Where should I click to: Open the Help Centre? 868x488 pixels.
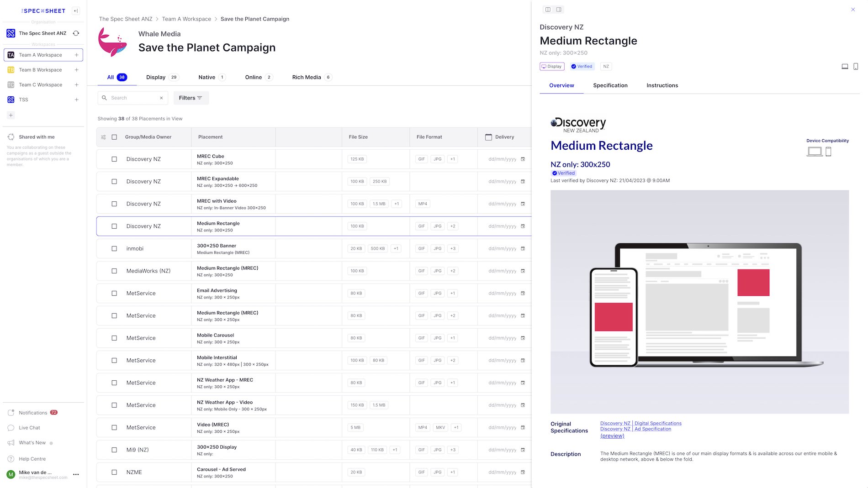click(x=32, y=459)
